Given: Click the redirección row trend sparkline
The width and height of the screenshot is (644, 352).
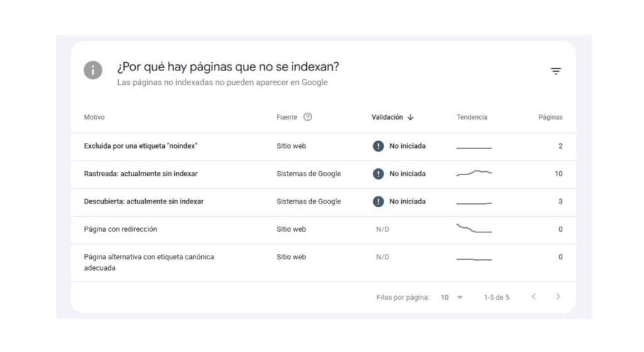Looking at the screenshot, I should pos(474,228).
